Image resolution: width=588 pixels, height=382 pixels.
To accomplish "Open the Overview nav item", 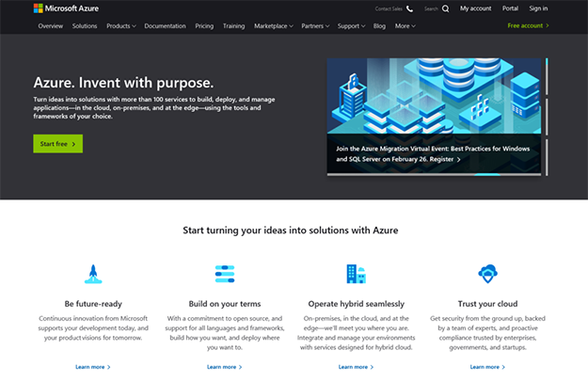I will click(x=50, y=25).
